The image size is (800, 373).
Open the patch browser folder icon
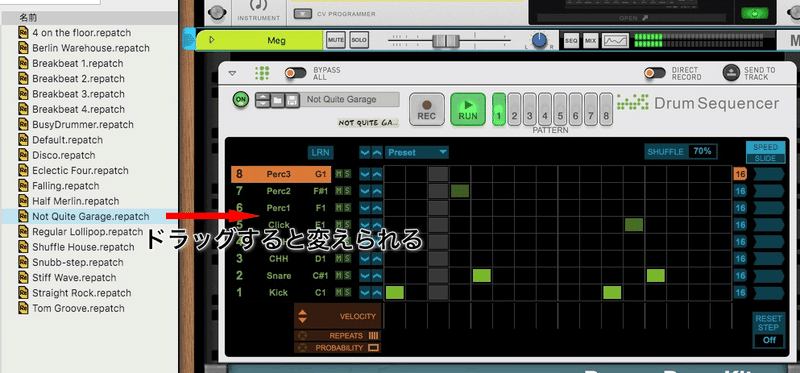(277, 100)
